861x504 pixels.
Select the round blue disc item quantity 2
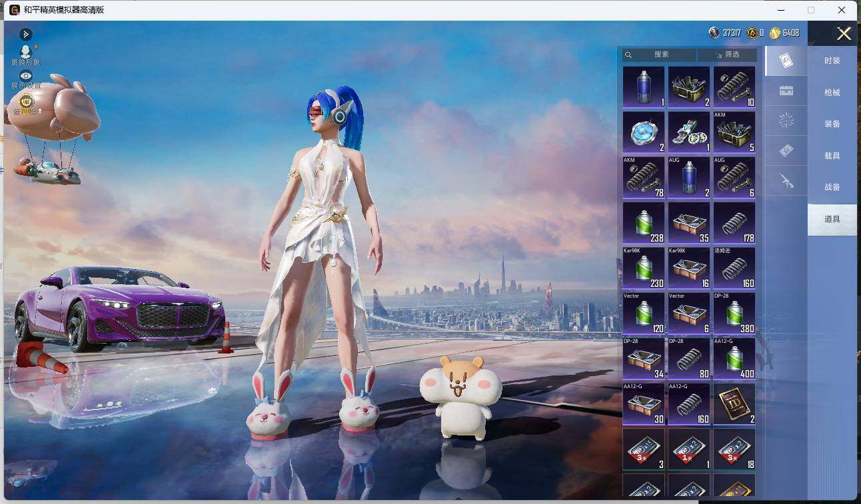[x=644, y=132]
